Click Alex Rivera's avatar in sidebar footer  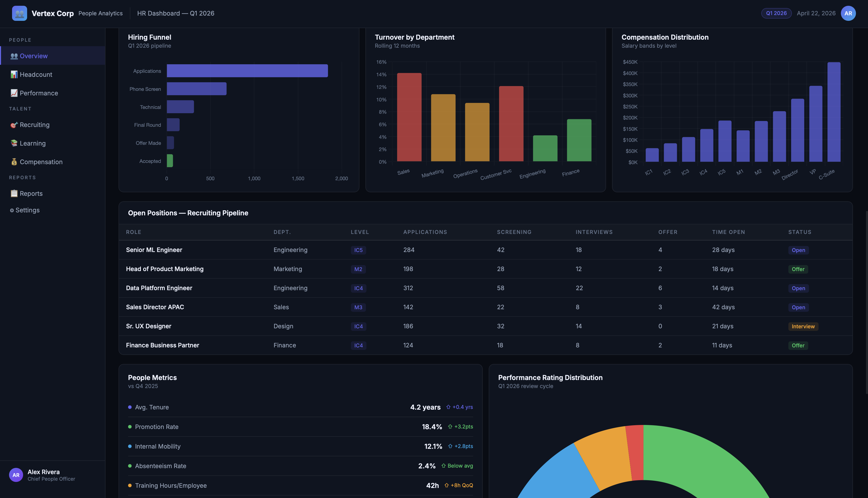click(x=16, y=475)
